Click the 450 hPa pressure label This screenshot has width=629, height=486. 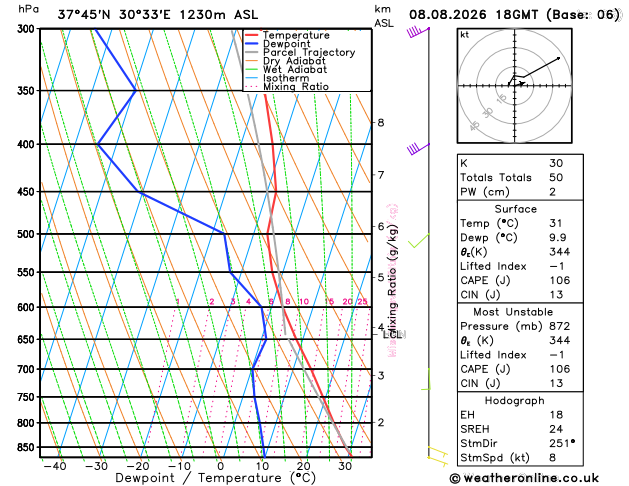click(28, 192)
